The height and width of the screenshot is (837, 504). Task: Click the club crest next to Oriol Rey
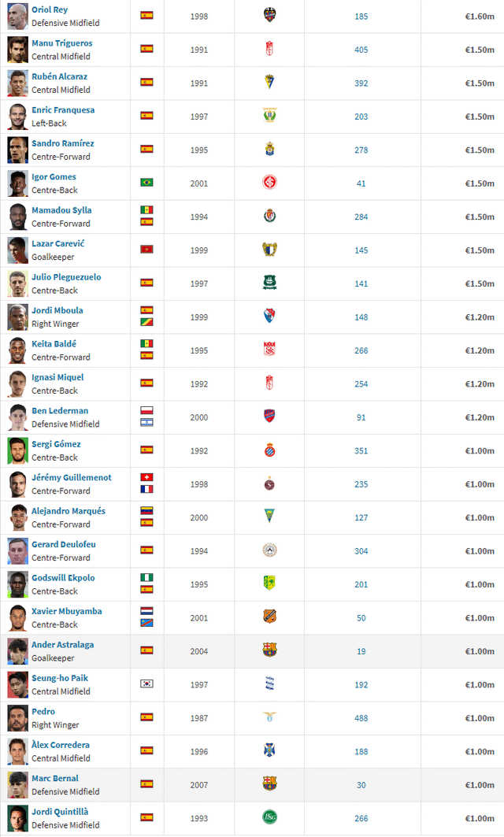pyautogui.click(x=269, y=15)
